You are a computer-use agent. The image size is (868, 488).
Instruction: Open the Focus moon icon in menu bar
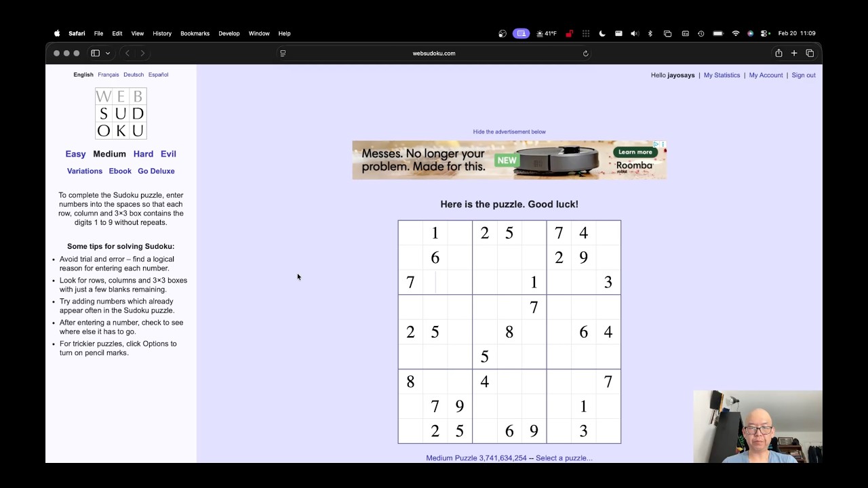(602, 33)
